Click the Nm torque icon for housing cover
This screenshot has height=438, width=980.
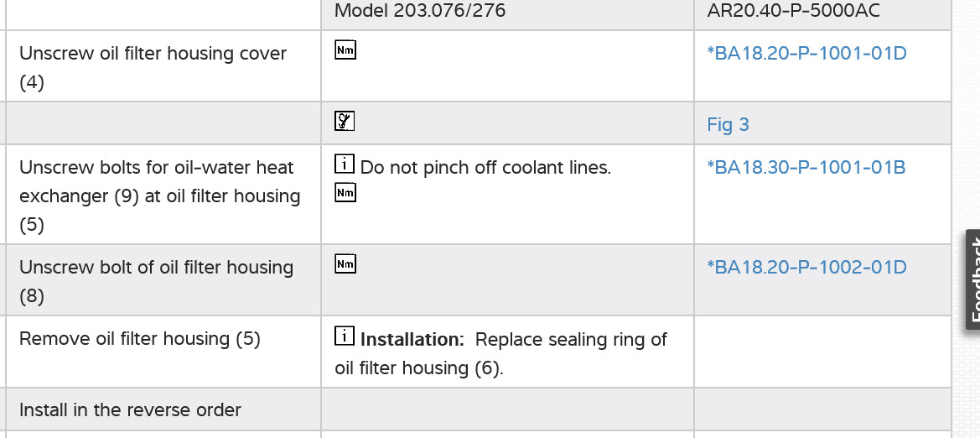(345, 50)
